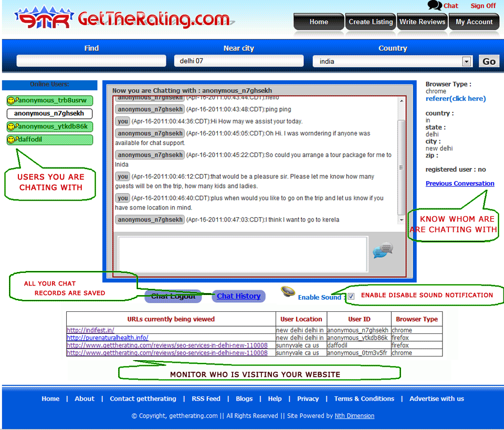Image resolution: width=504 pixels, height=430 pixels.
Task: Select online user anonymous_ytkdb86k
Action: [x=50, y=127]
